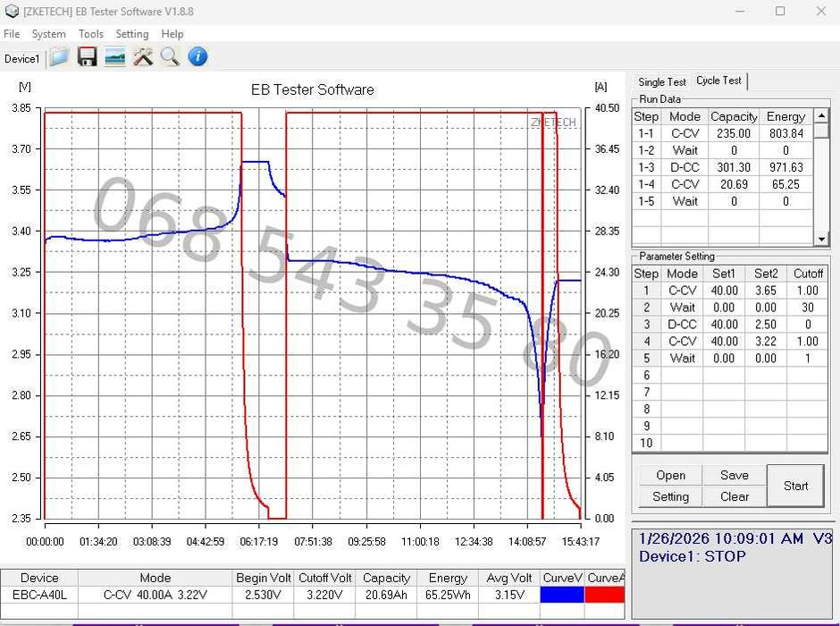
Task: Select Parameter Setting step 10 row
Action: tap(730, 443)
